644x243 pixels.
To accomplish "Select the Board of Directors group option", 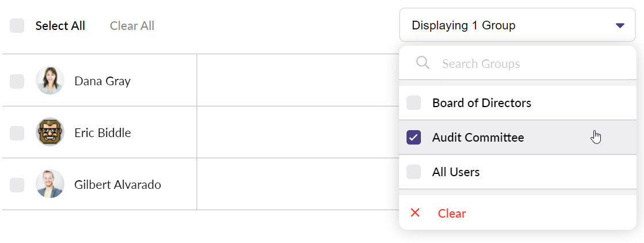I will pyautogui.click(x=482, y=103).
